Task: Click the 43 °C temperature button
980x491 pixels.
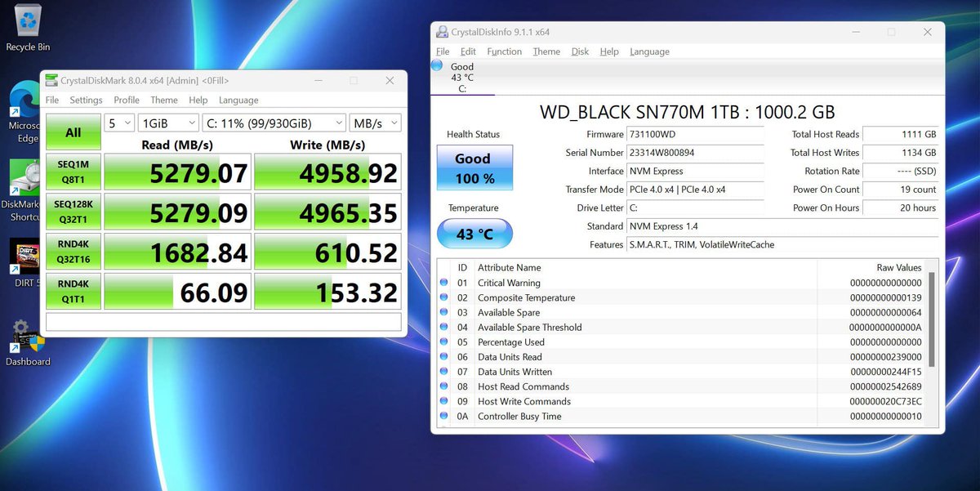Action: pos(474,234)
